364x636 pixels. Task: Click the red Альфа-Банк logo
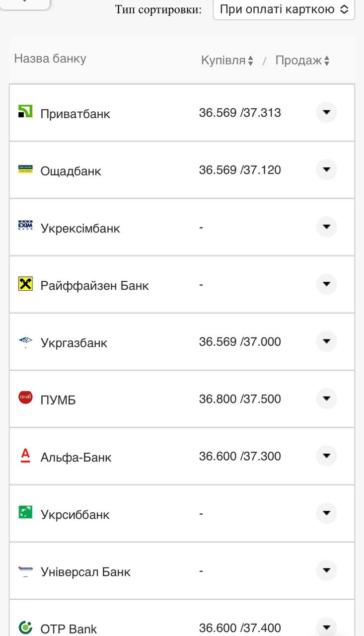point(25,455)
